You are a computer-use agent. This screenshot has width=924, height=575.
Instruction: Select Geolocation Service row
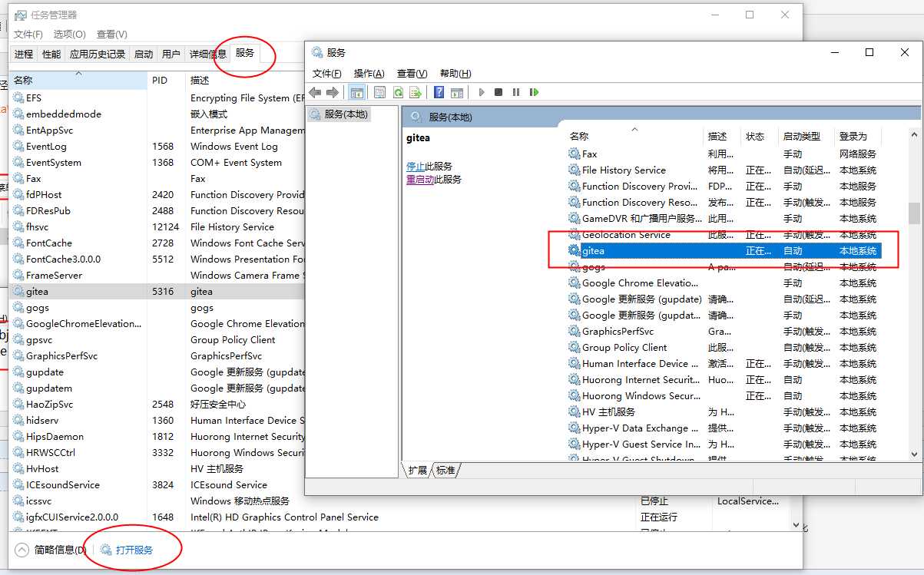click(724, 235)
